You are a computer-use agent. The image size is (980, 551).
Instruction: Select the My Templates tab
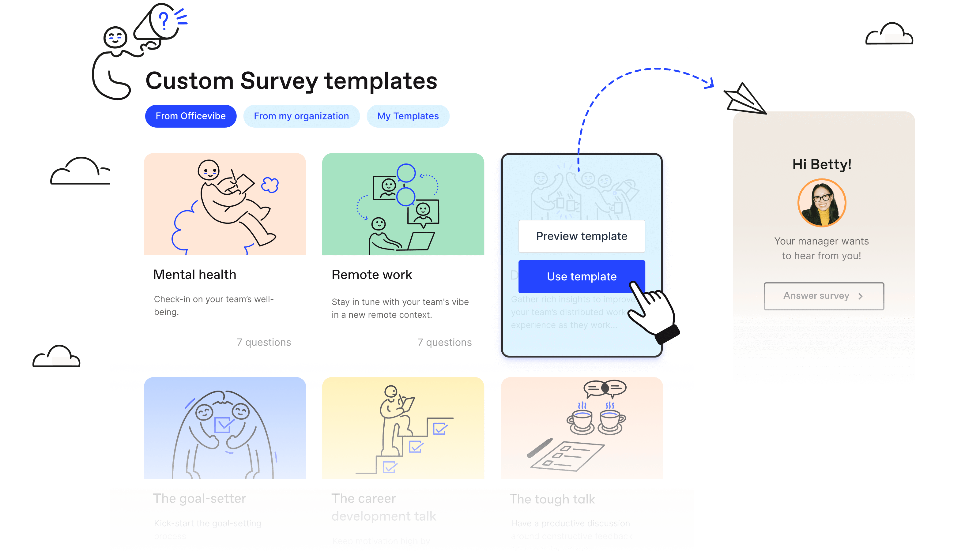click(407, 116)
